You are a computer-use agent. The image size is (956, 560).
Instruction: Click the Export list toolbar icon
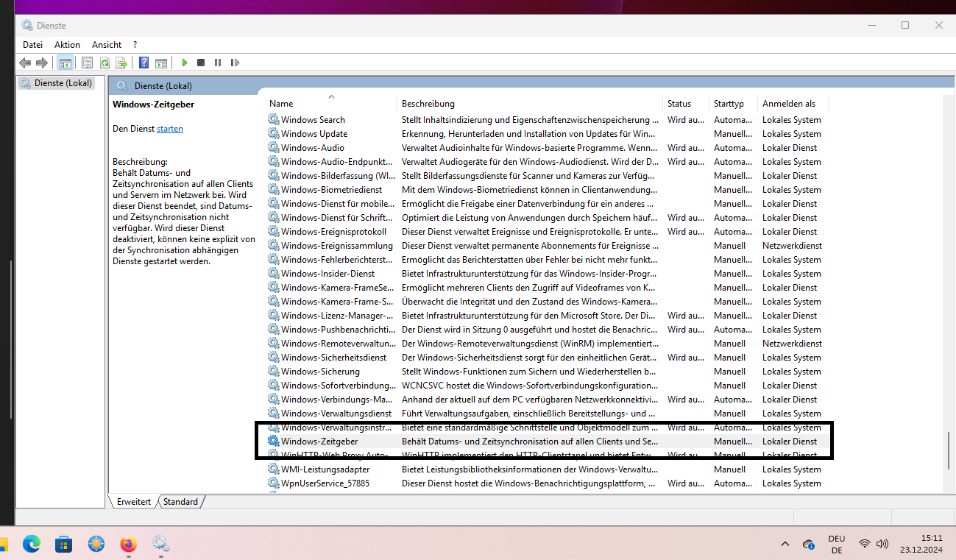(122, 63)
